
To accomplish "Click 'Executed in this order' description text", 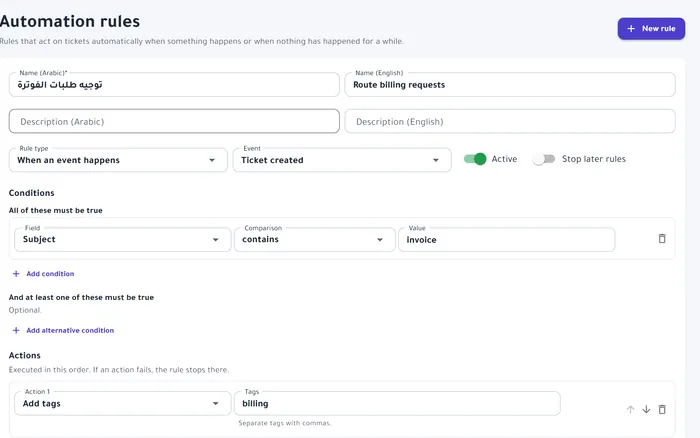I will [x=119, y=370].
